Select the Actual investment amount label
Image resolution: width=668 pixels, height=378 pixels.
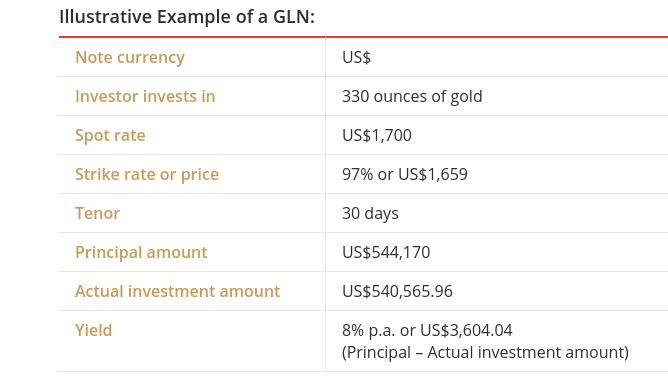[x=178, y=291]
